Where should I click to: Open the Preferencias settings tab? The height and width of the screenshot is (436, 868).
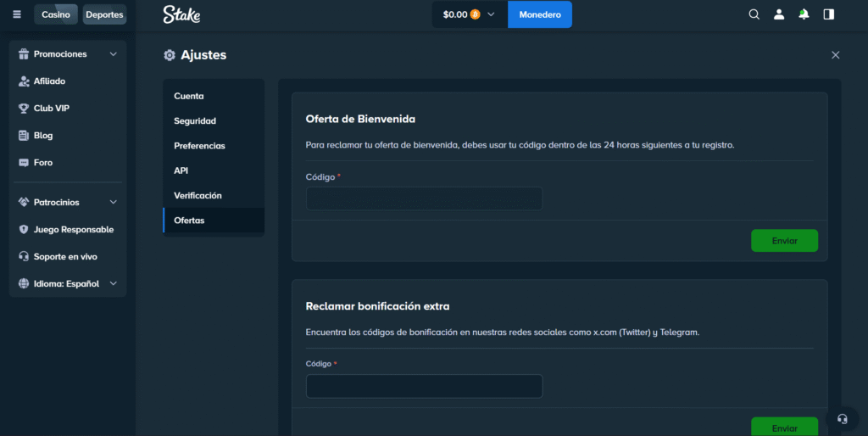click(x=199, y=146)
